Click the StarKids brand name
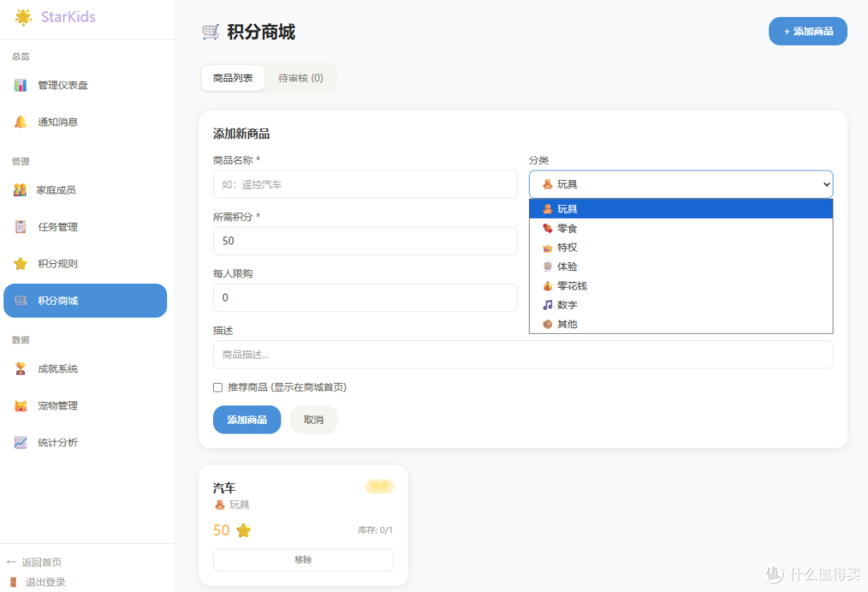The image size is (868, 592). coord(68,17)
